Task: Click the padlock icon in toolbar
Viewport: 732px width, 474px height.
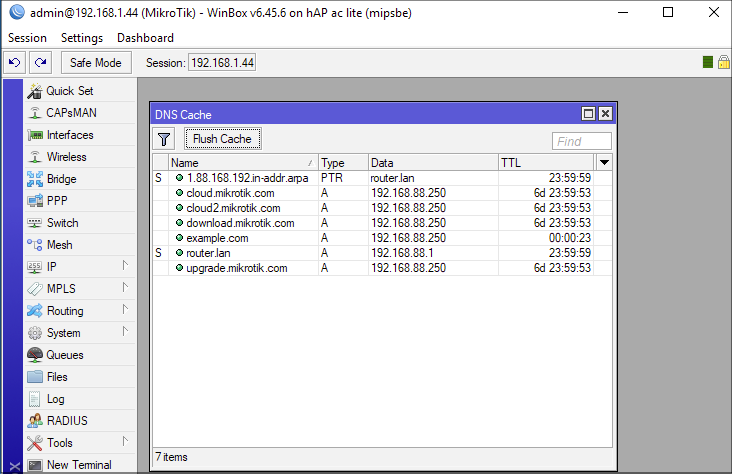Action: click(x=724, y=62)
